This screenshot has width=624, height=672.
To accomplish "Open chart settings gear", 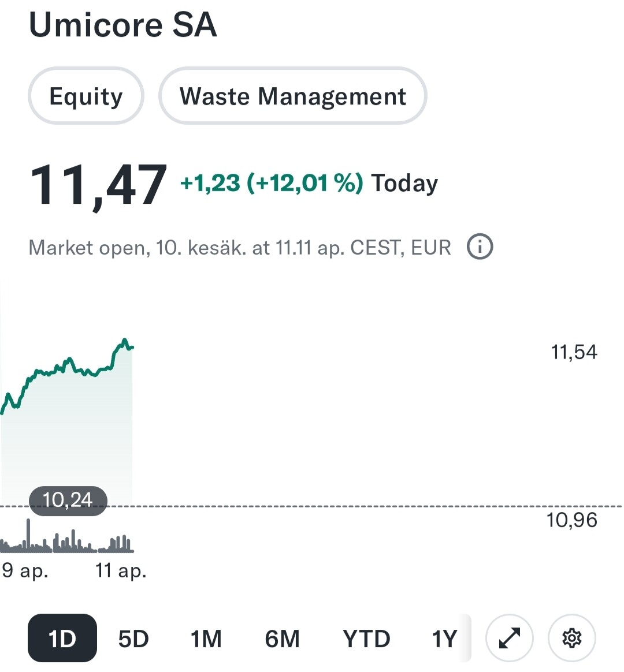I will 571,638.
